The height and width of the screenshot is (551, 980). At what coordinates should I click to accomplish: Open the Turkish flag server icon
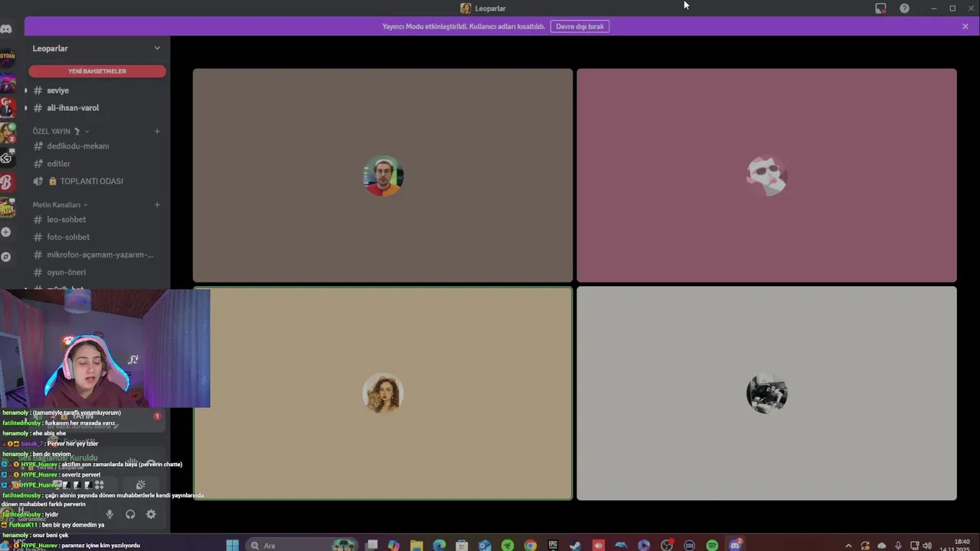7,108
